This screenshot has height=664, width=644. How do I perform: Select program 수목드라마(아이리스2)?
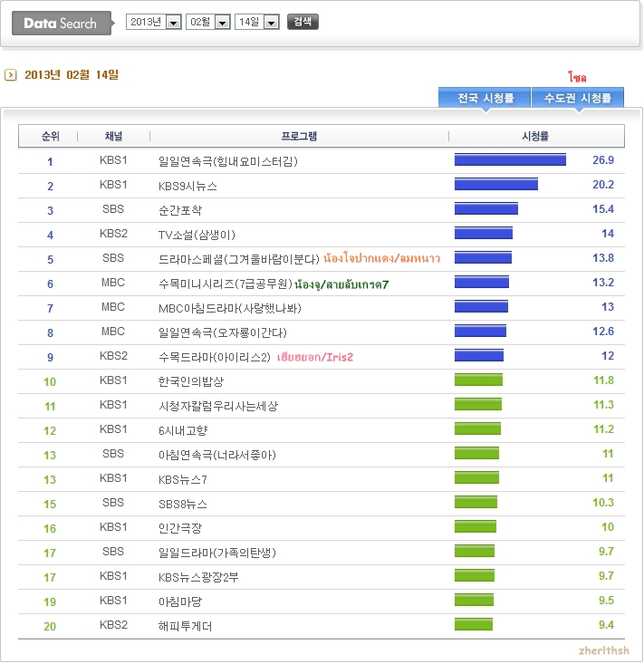(215, 357)
